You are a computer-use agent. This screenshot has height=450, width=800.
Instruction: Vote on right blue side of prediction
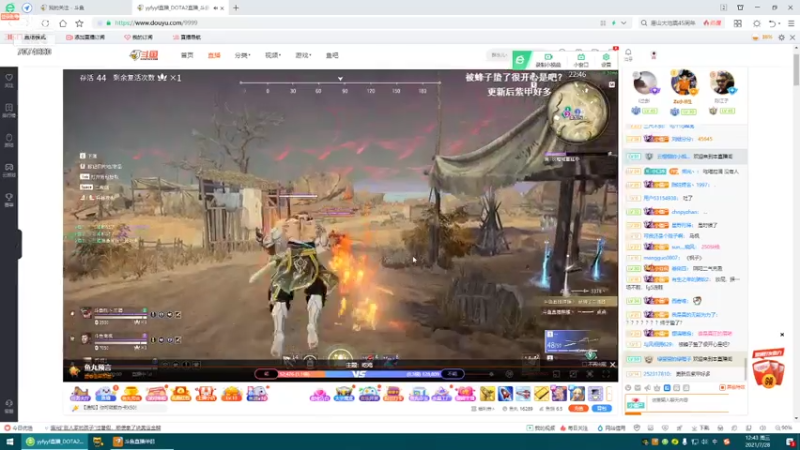click(x=453, y=374)
